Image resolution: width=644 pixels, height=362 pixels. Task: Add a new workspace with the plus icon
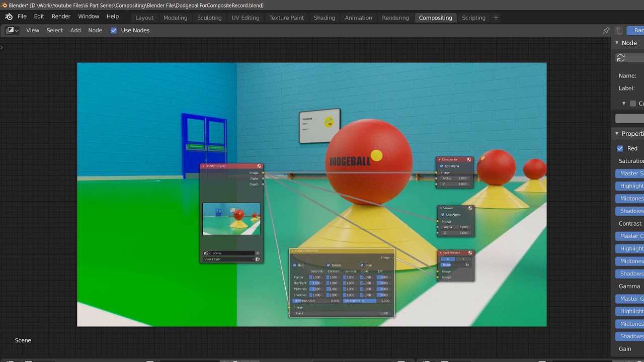coord(496,18)
